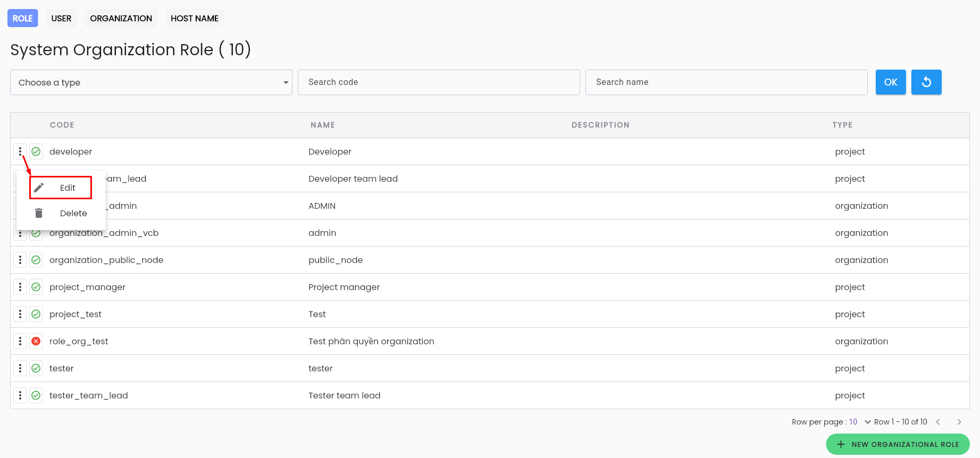Open the three-dot menu for tester_team_lead

(20, 395)
